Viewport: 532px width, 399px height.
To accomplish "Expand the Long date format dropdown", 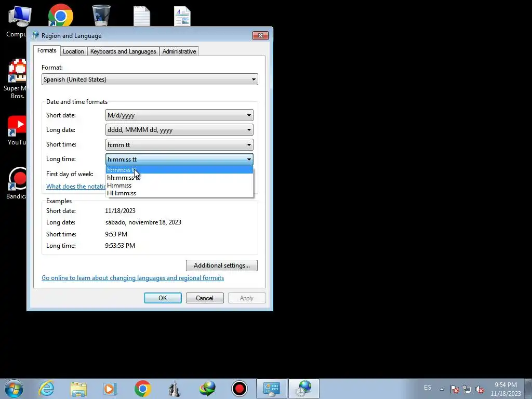I will (x=179, y=130).
